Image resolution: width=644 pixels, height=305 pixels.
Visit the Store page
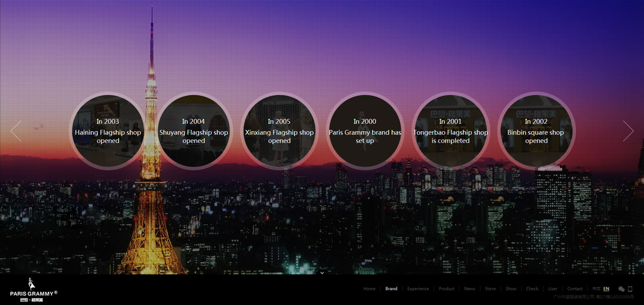point(491,289)
